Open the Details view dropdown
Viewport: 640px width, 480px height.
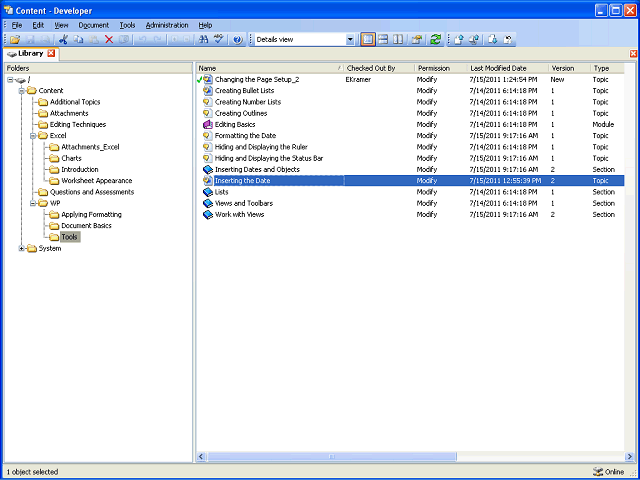(350, 40)
